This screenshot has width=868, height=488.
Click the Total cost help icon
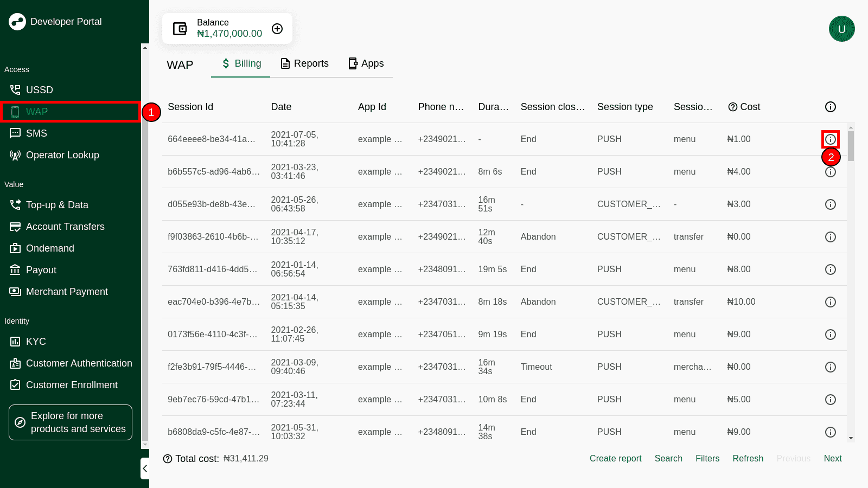click(x=168, y=459)
